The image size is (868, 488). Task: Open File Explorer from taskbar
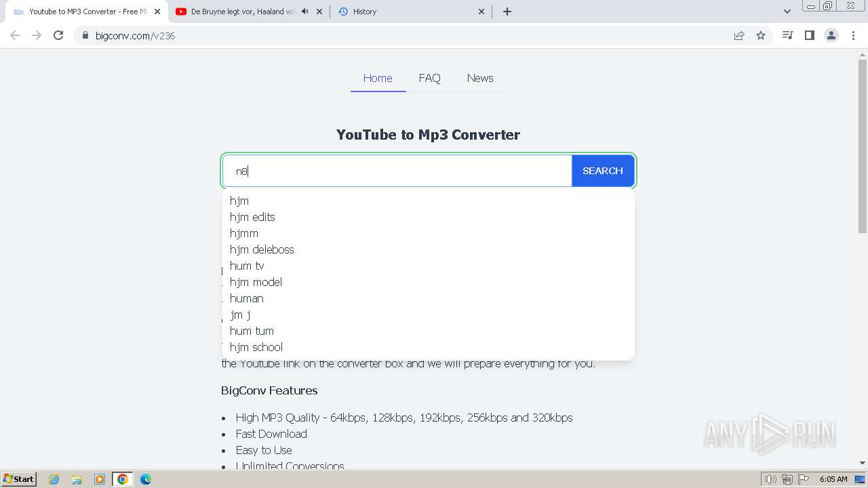coord(77,479)
